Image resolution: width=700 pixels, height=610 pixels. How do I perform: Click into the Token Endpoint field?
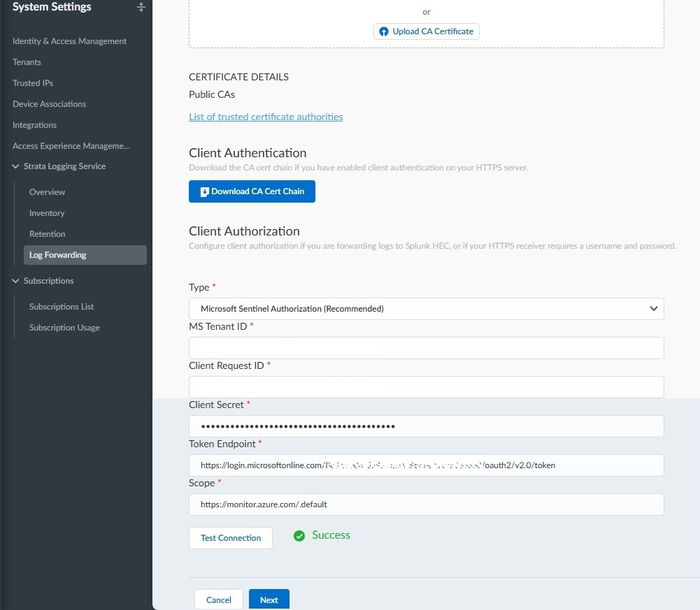pos(427,465)
